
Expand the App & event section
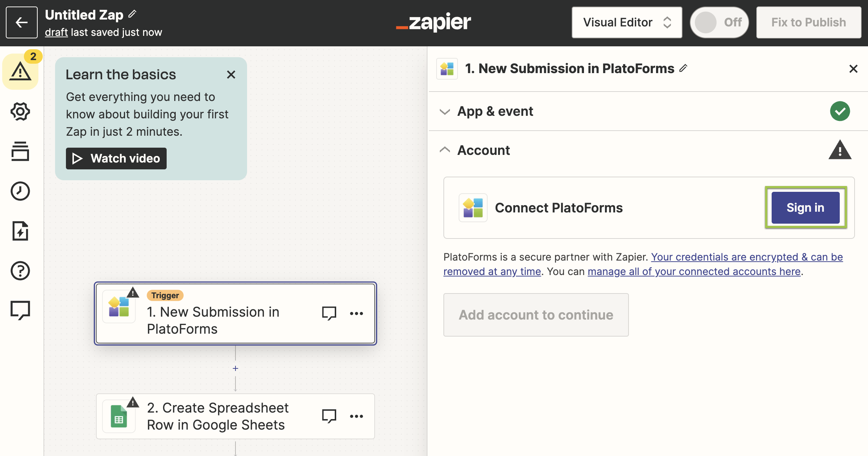pos(495,111)
